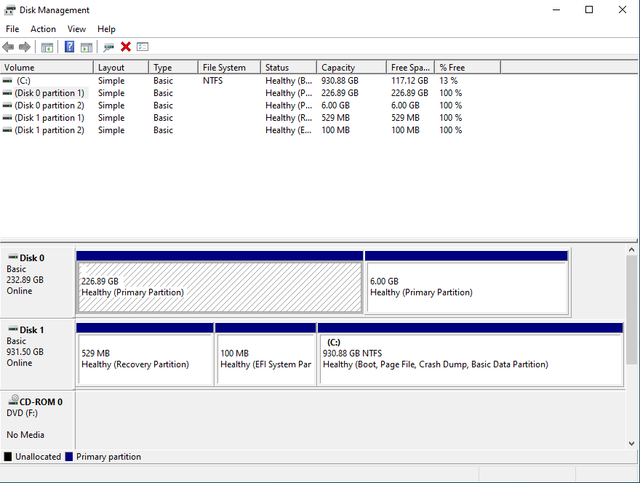Select (Disk 1 partition 2) in volume list

click(x=49, y=130)
